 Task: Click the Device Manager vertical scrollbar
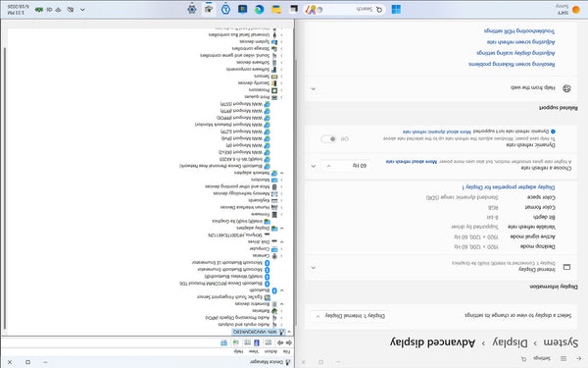coord(5,187)
